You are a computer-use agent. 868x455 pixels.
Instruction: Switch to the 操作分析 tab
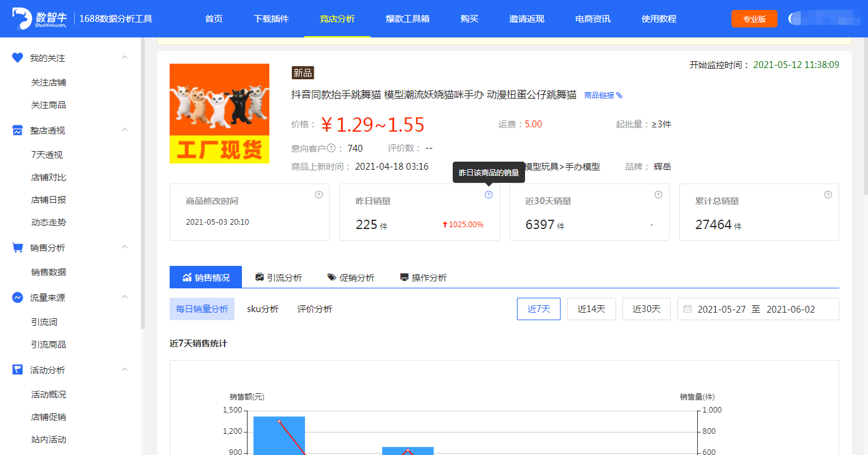423,278
